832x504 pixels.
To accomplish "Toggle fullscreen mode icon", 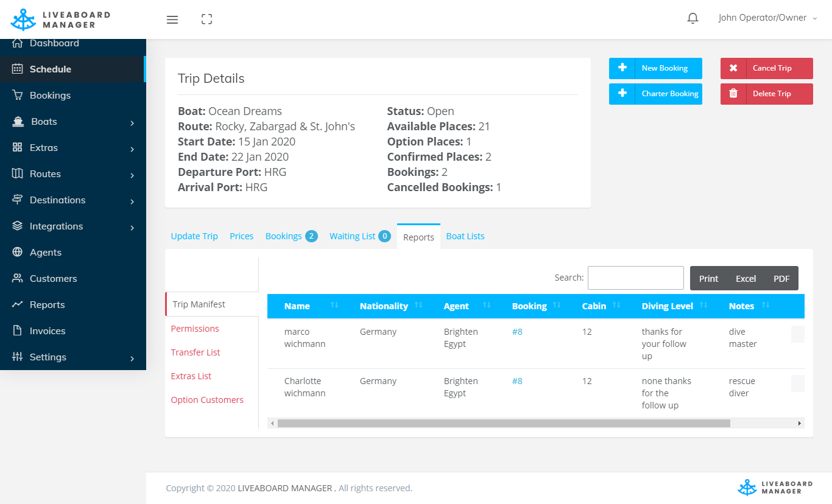I will point(206,19).
